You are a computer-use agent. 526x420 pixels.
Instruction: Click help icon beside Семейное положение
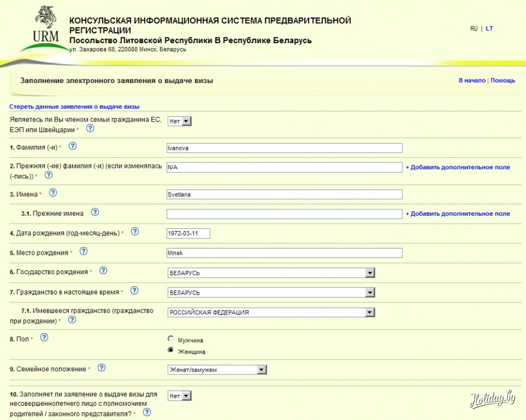click(x=102, y=368)
